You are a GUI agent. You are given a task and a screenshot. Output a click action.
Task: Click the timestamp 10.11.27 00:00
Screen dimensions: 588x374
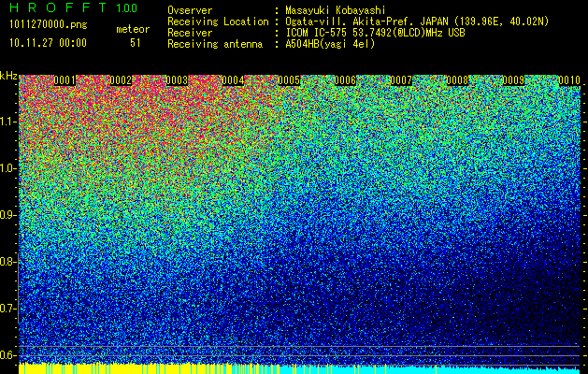pyautogui.click(x=48, y=43)
